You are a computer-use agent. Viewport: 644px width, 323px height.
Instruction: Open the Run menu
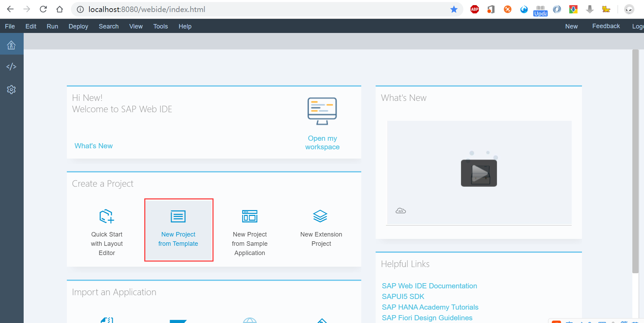52,26
